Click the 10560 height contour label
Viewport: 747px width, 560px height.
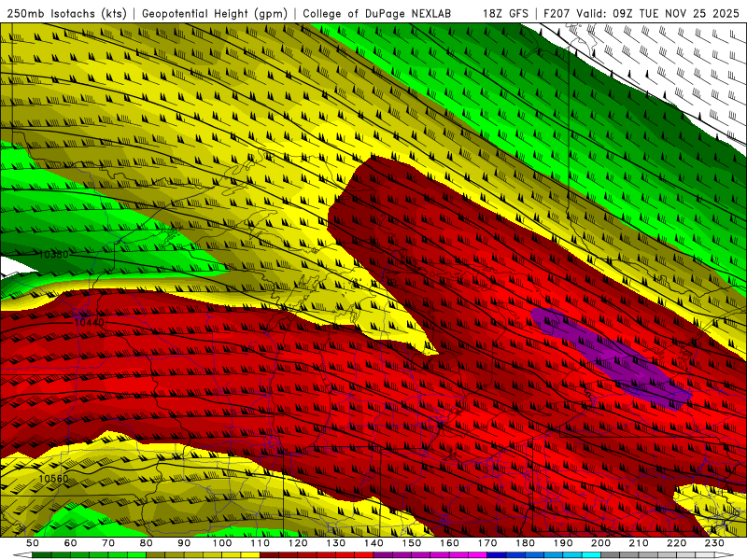pos(53,479)
